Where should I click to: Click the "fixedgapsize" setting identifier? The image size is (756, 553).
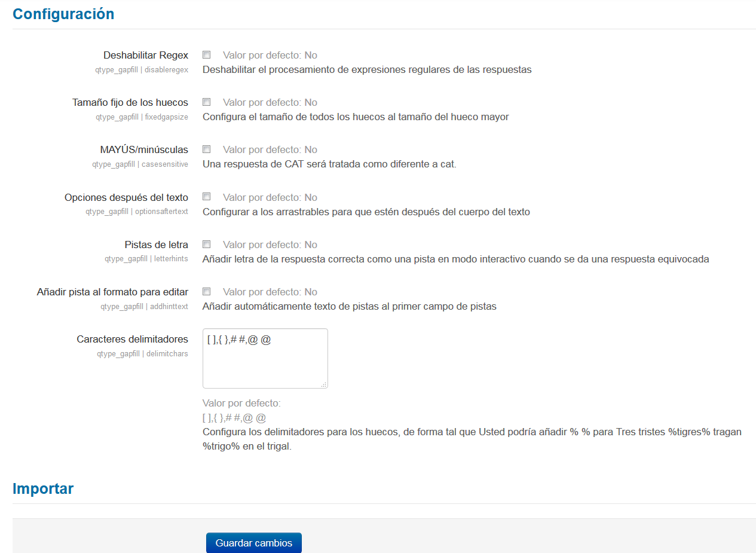tap(142, 117)
